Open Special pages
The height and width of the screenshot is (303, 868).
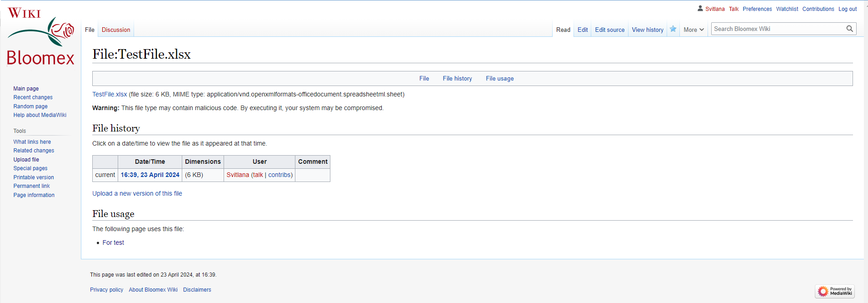(30, 168)
